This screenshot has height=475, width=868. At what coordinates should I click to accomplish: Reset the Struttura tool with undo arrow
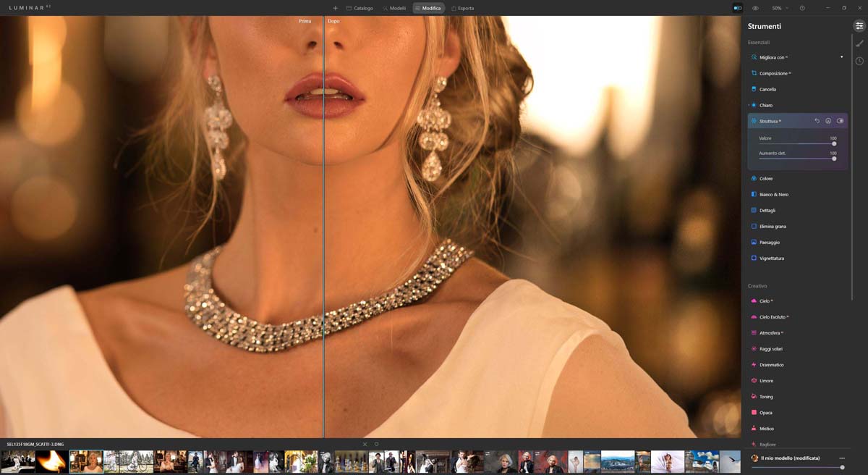point(817,121)
